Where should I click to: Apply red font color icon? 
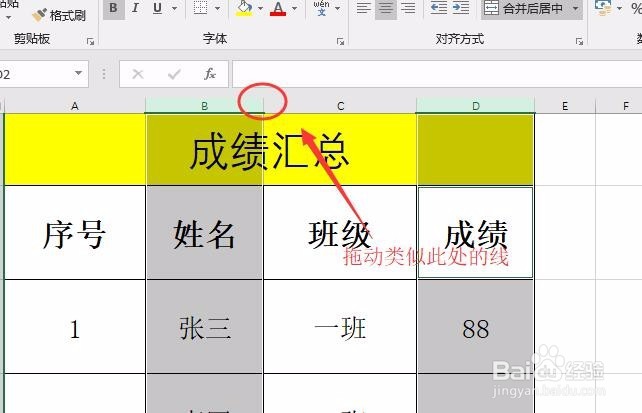[x=278, y=8]
